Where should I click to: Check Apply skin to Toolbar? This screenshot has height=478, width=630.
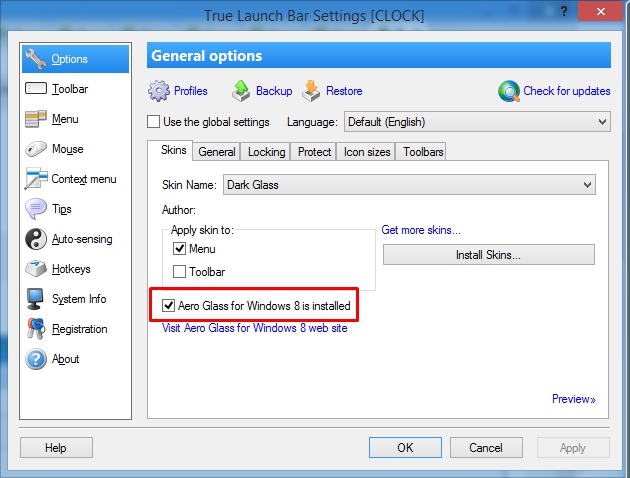[180, 271]
